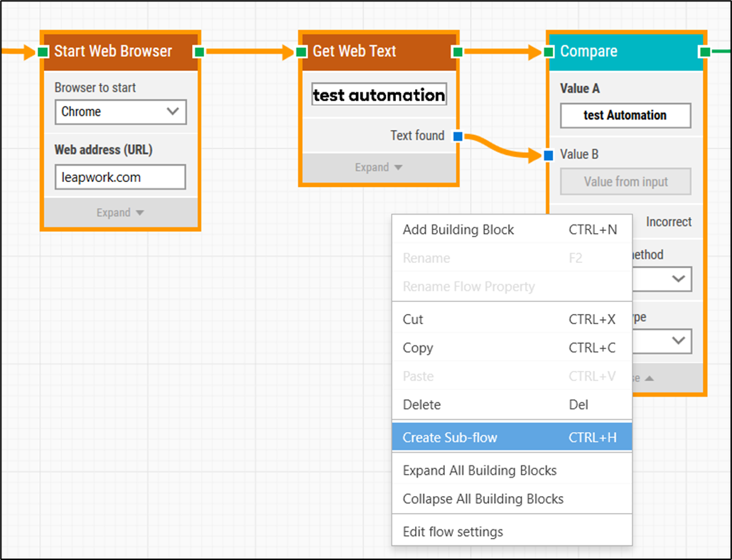Click the green input connector on Compare

click(x=548, y=51)
